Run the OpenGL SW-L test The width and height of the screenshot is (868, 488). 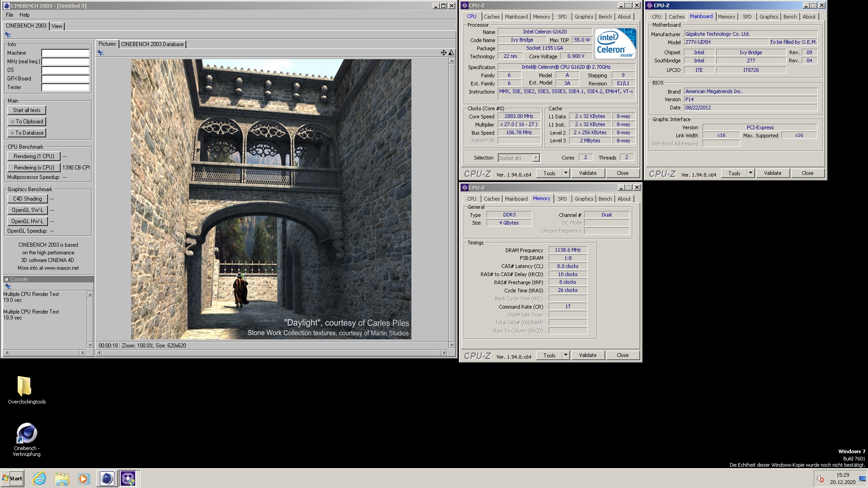click(27, 210)
